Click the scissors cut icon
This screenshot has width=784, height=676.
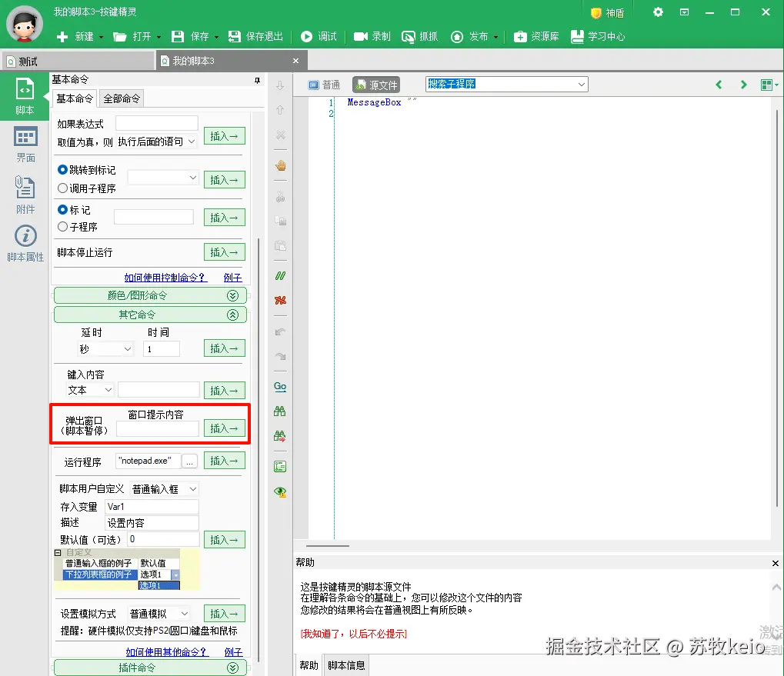point(281,196)
